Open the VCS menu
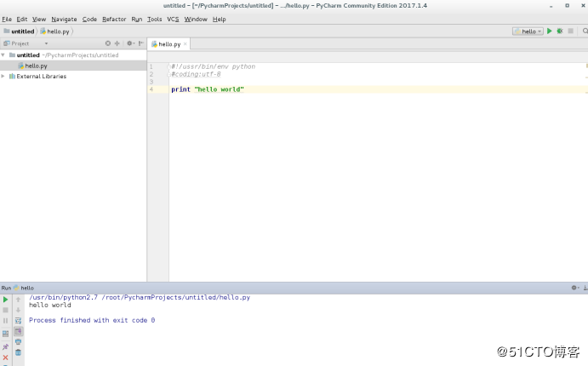This screenshot has height=366, width=588. pos(173,19)
